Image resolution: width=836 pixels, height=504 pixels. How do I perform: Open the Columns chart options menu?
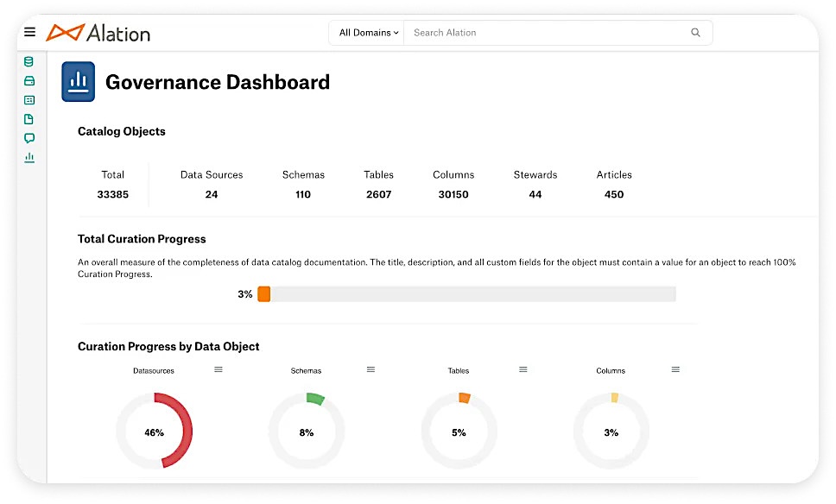674,369
